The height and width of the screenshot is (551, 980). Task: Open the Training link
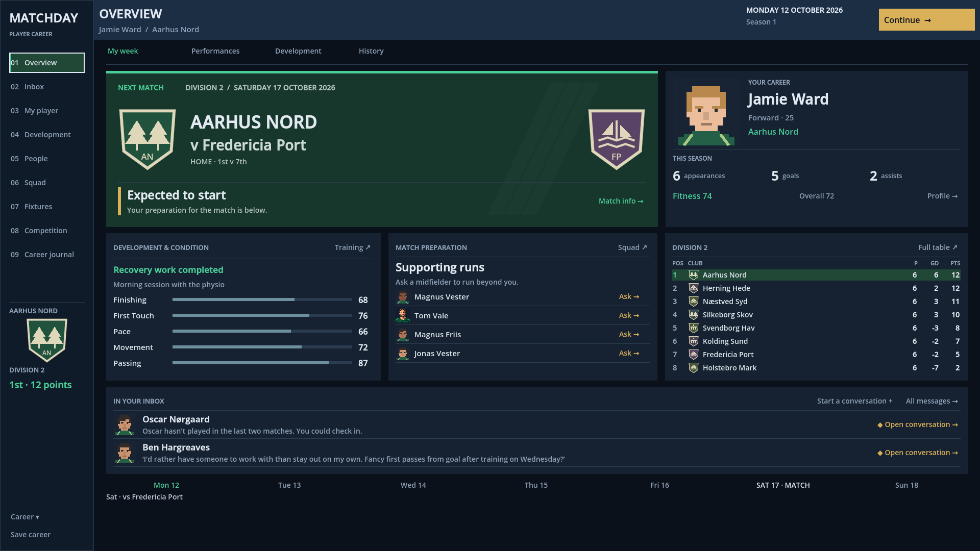[x=353, y=247]
